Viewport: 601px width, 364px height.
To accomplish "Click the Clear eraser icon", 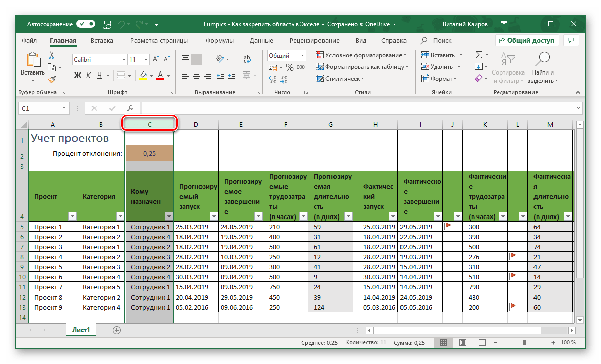I will (479, 78).
